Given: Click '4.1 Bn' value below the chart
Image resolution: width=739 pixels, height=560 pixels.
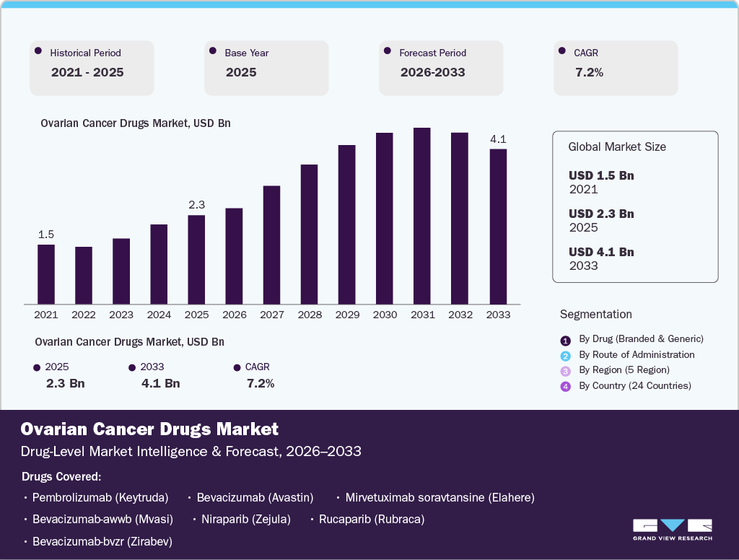Looking at the screenshot, I should click(x=161, y=383).
